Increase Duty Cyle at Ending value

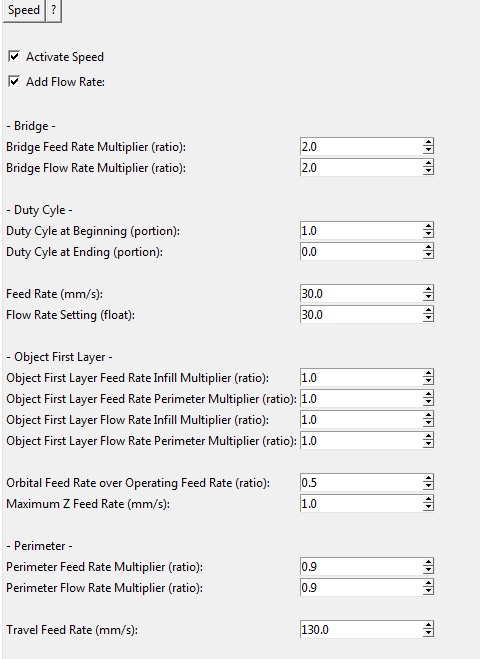428,248
